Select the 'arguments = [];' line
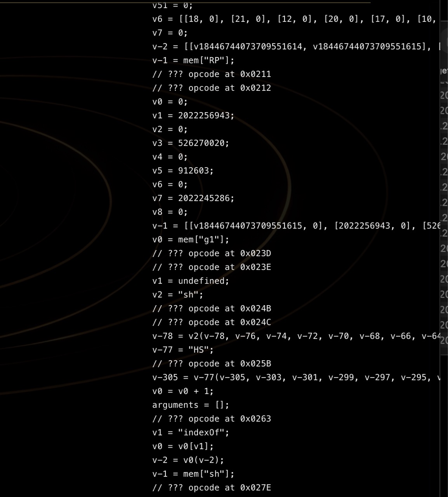 pyautogui.click(x=191, y=405)
